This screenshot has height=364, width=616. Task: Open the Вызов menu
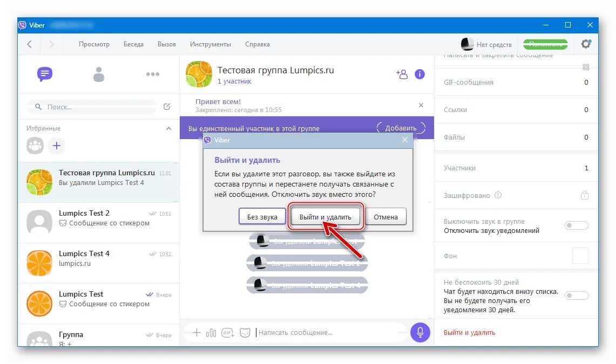click(x=167, y=44)
